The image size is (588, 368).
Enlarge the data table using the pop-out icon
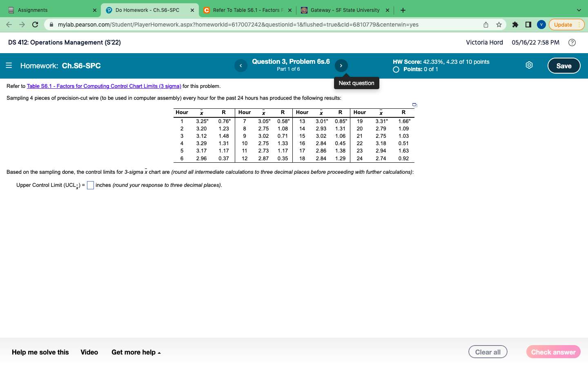[x=414, y=105]
